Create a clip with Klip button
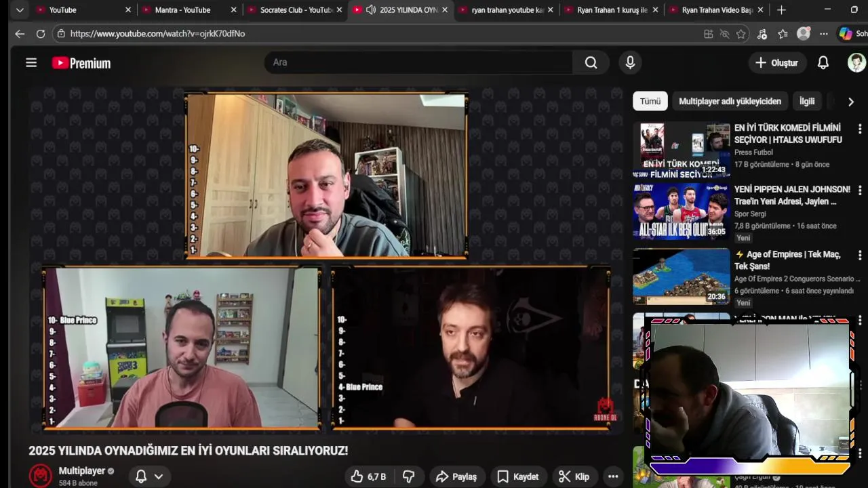The image size is (868, 488). pyautogui.click(x=574, y=476)
